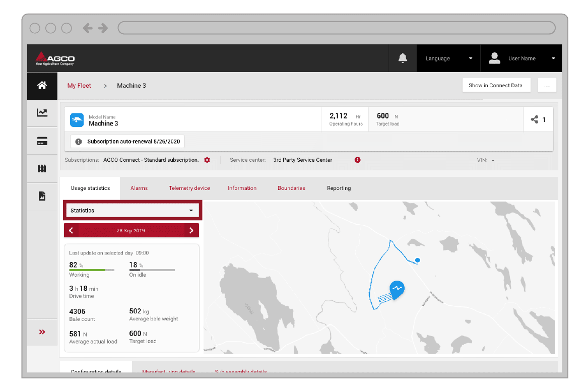Screen dimensions: 588x392
Task: Open the Information tab
Action: click(x=242, y=188)
